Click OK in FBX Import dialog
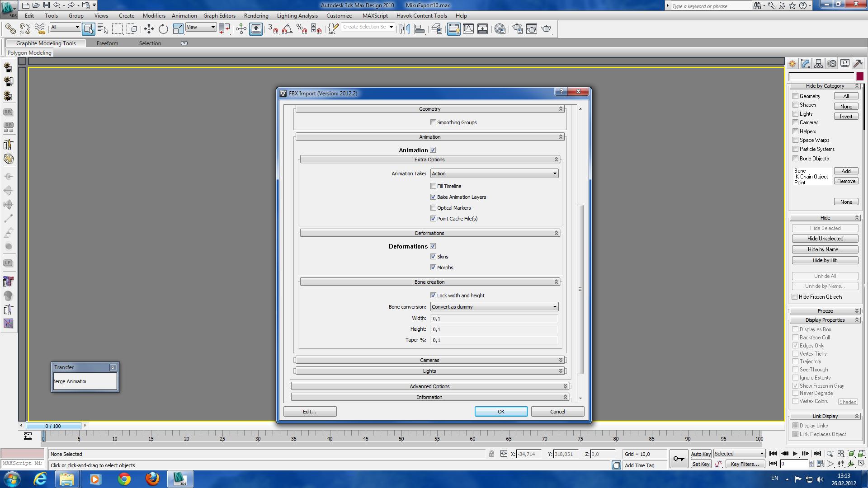The width and height of the screenshot is (868, 488). click(x=501, y=412)
